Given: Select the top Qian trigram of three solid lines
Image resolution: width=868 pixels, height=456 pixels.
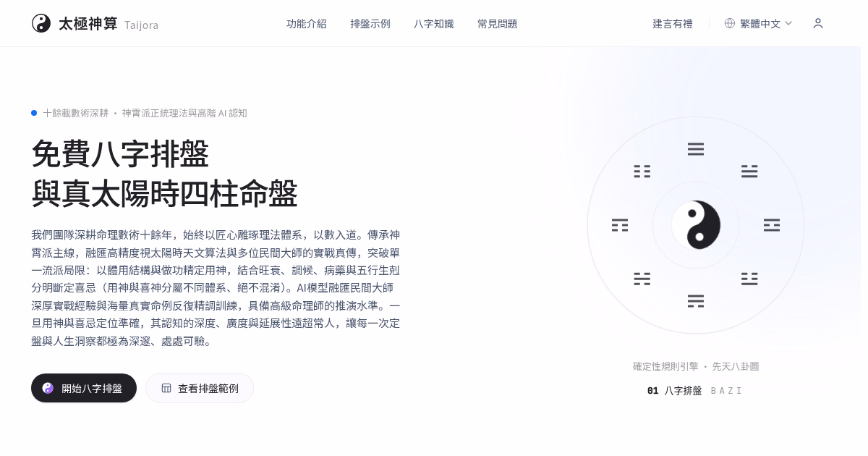Looking at the screenshot, I should 696,149.
